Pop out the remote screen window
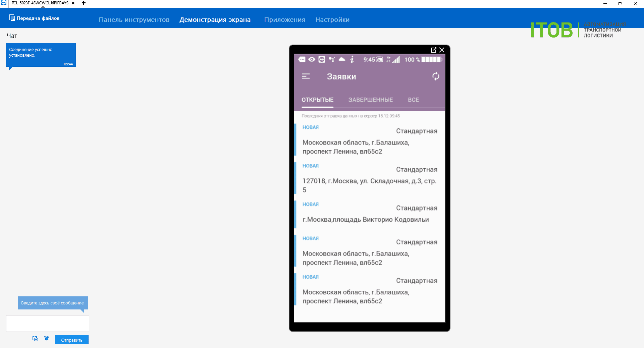This screenshot has height=348, width=644. [434, 50]
